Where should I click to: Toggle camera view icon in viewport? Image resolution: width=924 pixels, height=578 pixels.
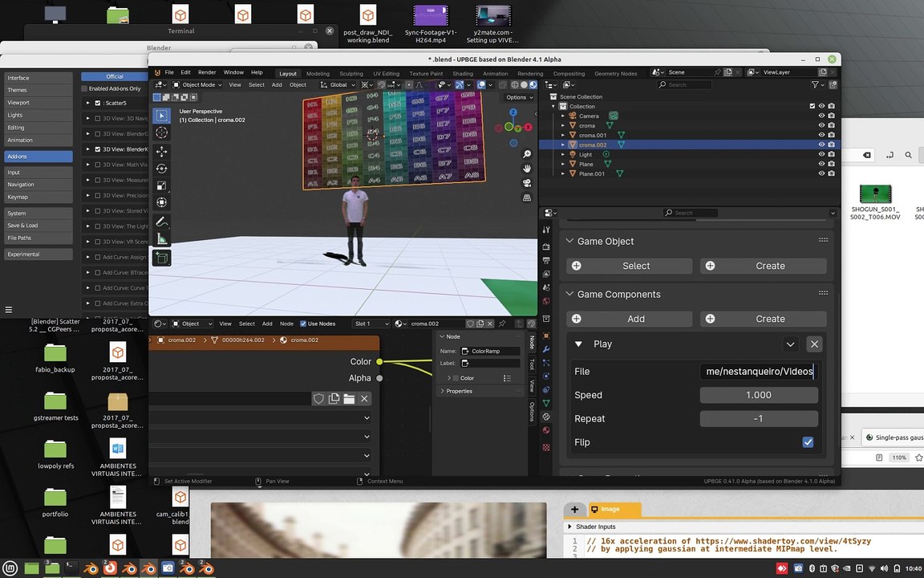[x=527, y=183]
